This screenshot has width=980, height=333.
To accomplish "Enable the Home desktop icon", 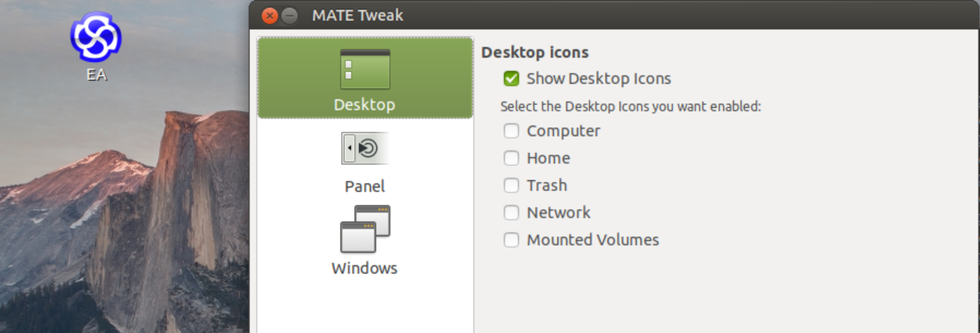I will tap(512, 158).
